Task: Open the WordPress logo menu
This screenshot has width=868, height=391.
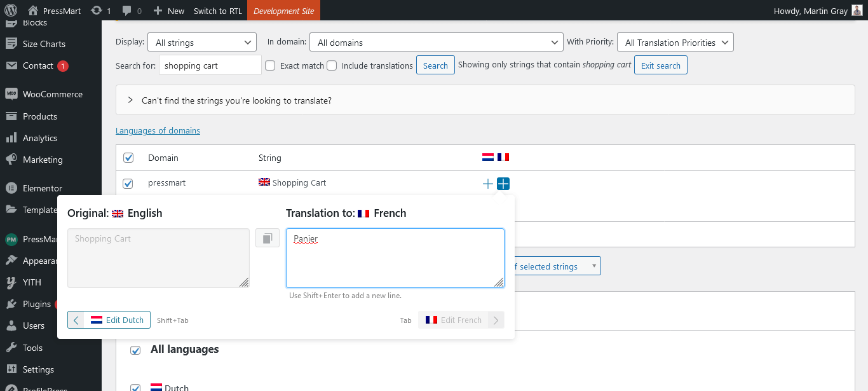Action: click(10, 11)
